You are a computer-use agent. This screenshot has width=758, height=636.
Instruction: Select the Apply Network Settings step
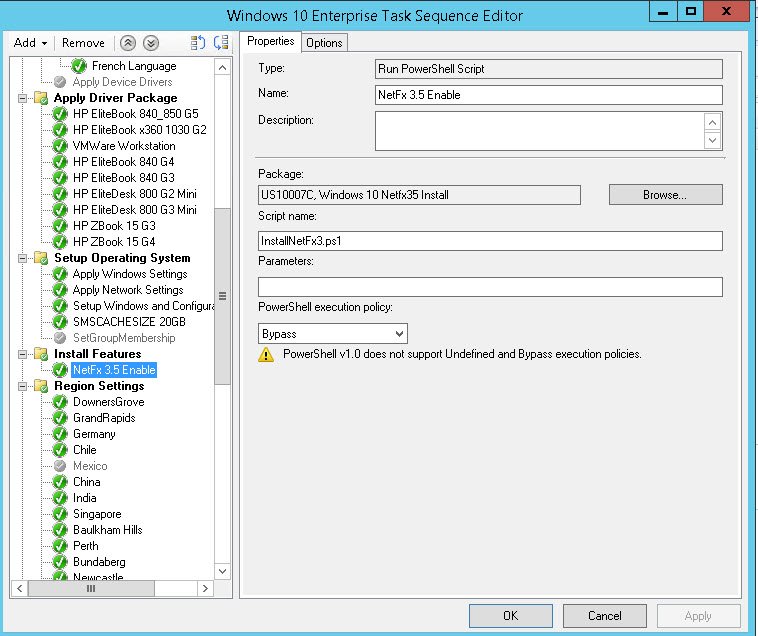(x=128, y=290)
